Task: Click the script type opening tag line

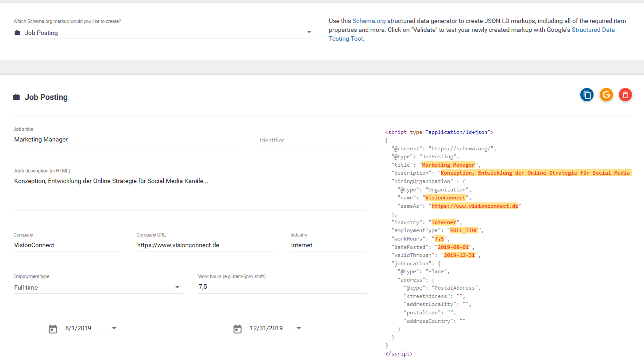Action: 439,132
